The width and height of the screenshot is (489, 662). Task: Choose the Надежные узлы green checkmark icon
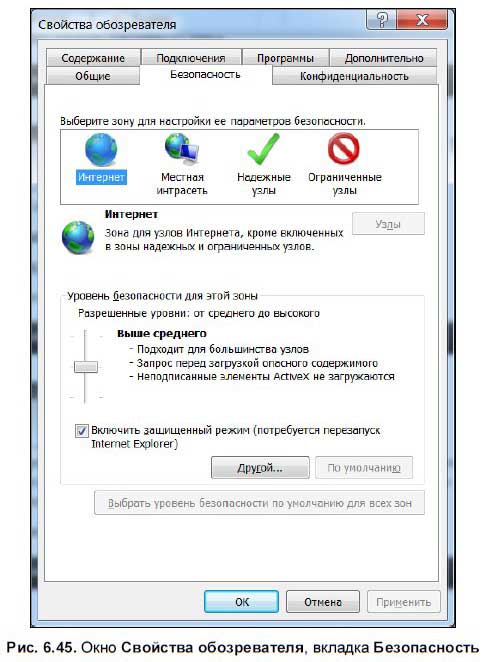point(263,149)
